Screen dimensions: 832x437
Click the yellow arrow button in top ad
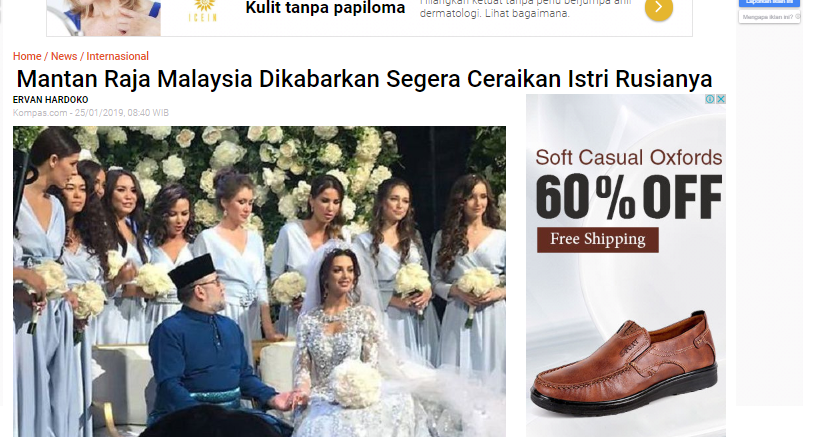pos(658,8)
